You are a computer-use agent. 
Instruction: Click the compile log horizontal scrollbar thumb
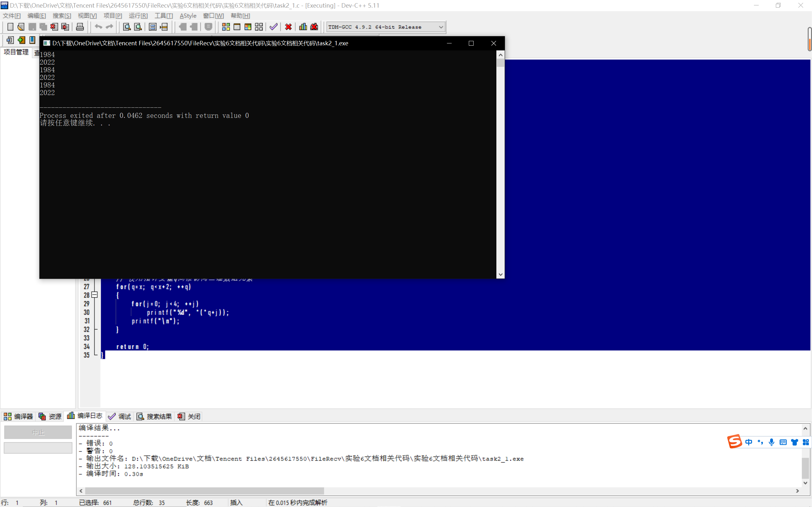pos(204,491)
